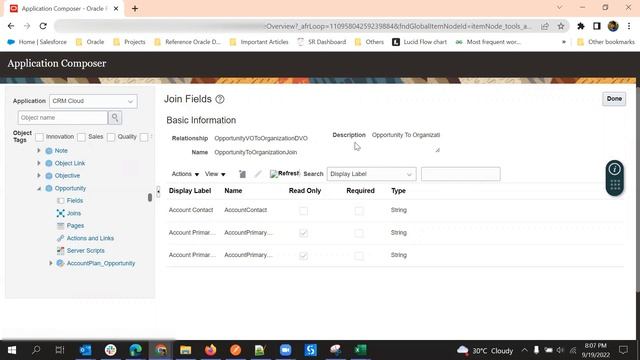Viewport: 640px width, 360px height.
Task: Open Windows Start menu
Action: (x=12, y=350)
